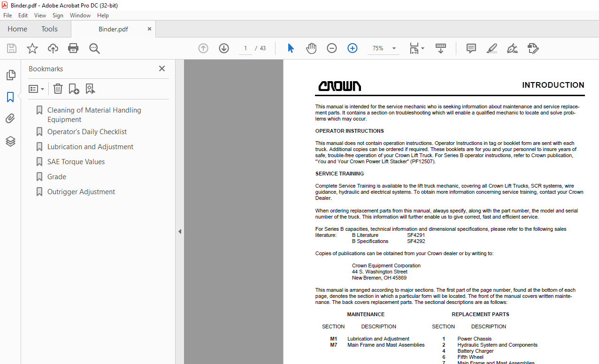This screenshot has width=599, height=364.
Task: Click the Crown Equipment Corporation address line
Action: point(386,265)
